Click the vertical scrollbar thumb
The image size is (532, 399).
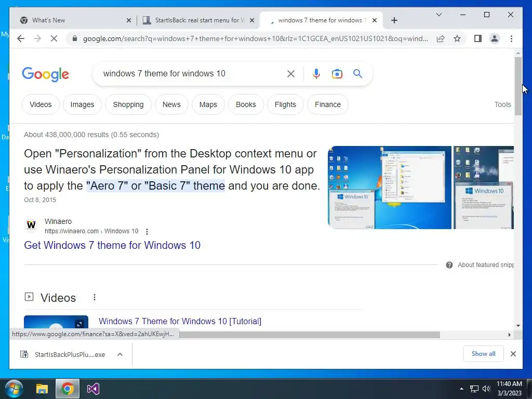tap(518, 86)
